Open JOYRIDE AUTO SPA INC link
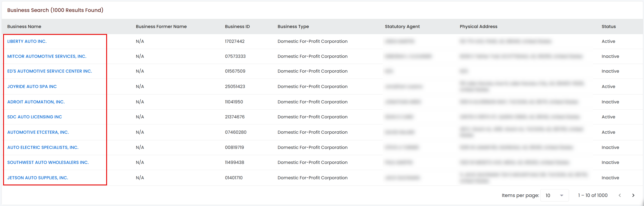This screenshot has width=644, height=206. click(32, 87)
